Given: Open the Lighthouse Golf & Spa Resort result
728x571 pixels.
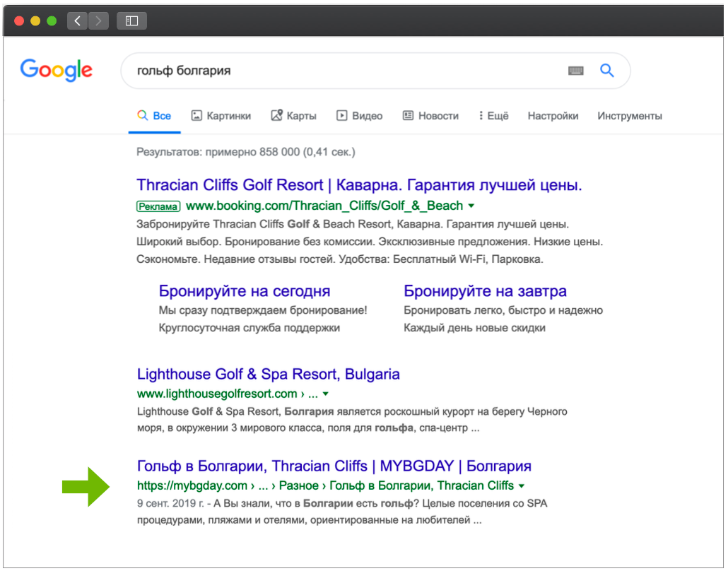Looking at the screenshot, I should (268, 375).
